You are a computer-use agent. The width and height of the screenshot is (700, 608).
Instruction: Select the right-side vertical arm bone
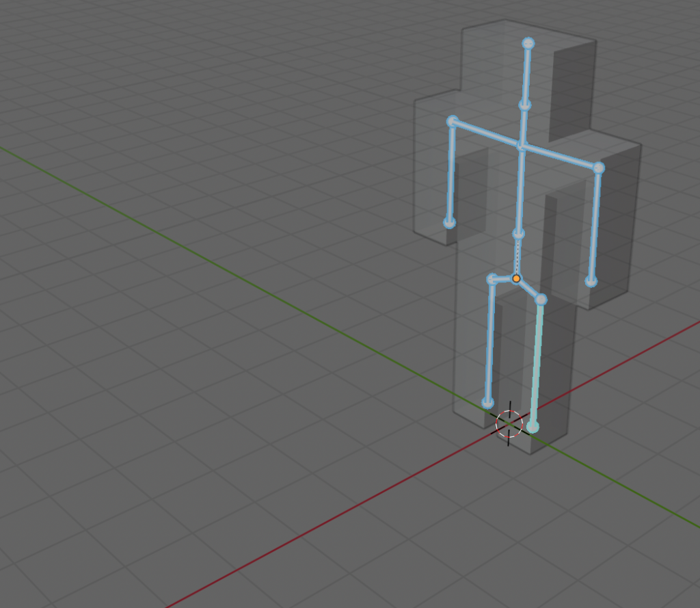(x=595, y=224)
